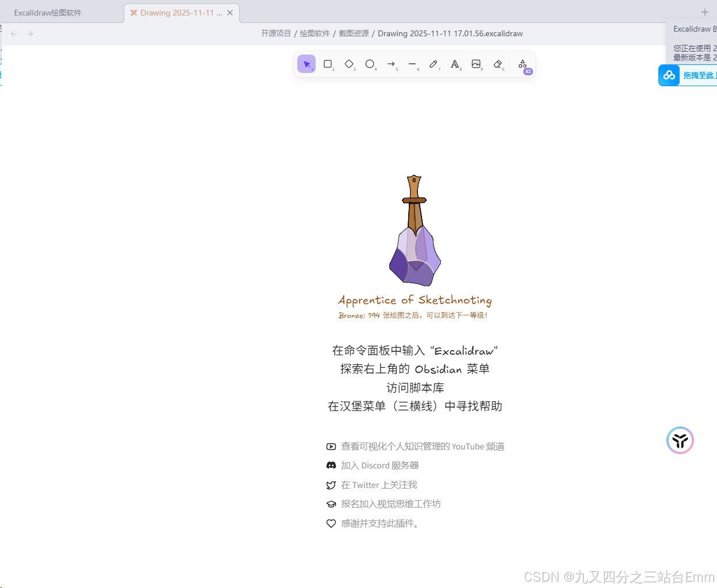Close the Drawing 2025-11-11 tab
717x588 pixels.
coord(230,13)
